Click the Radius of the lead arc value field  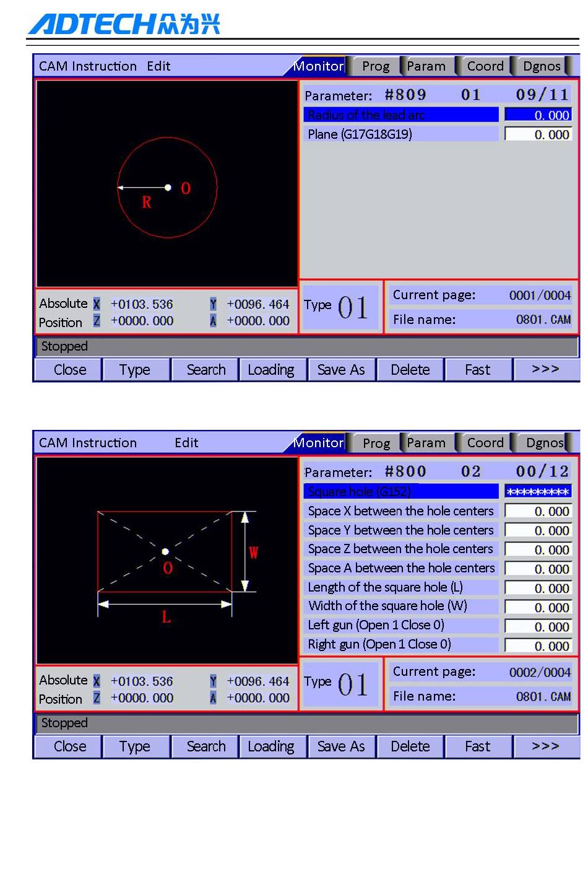click(538, 115)
